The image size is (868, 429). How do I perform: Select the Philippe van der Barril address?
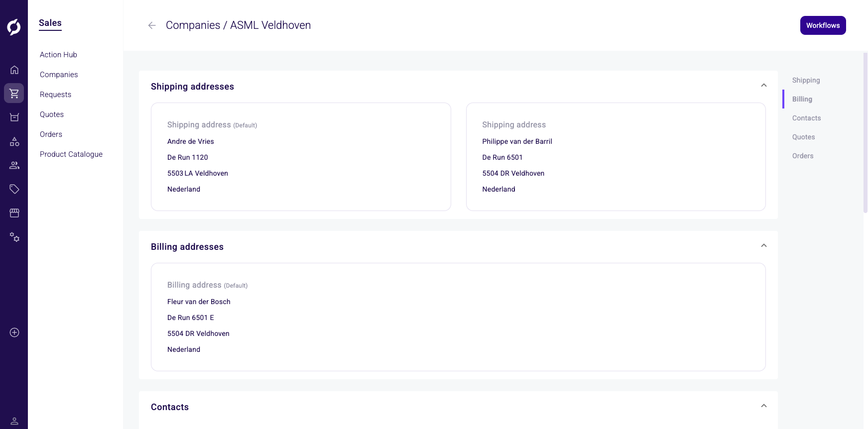point(616,157)
